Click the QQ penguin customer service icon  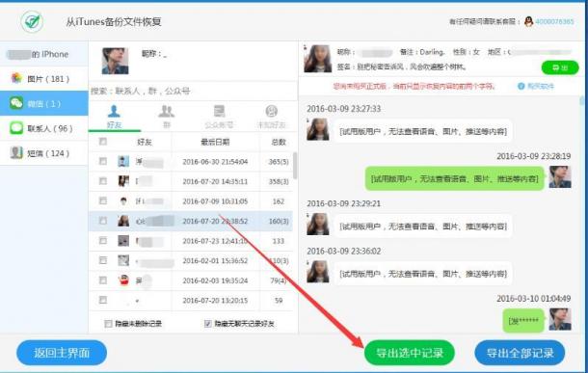pos(529,21)
